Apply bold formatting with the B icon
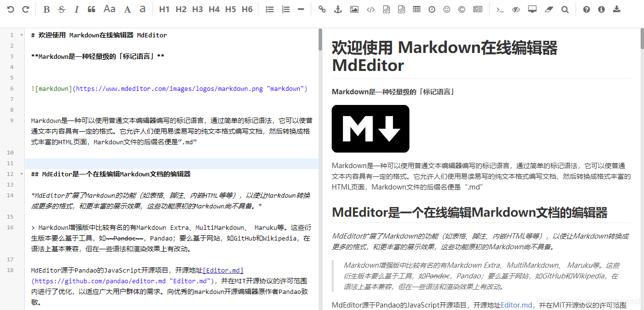Image resolution: width=644 pixels, height=310 pixels. click(46, 9)
